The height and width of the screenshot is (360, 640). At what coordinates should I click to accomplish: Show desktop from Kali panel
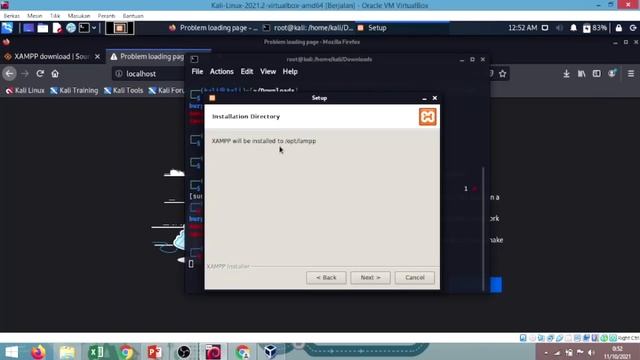[28, 28]
